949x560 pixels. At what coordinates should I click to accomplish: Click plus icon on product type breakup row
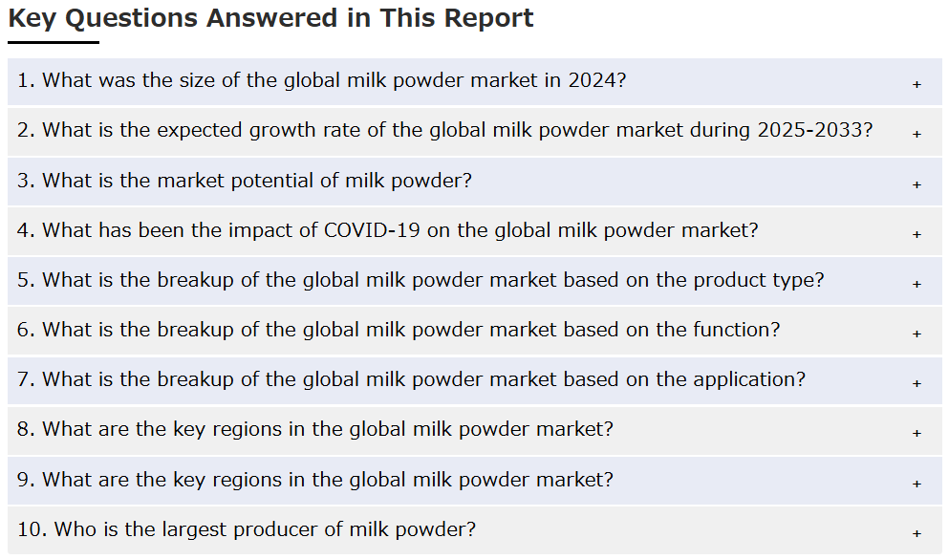[x=917, y=284]
